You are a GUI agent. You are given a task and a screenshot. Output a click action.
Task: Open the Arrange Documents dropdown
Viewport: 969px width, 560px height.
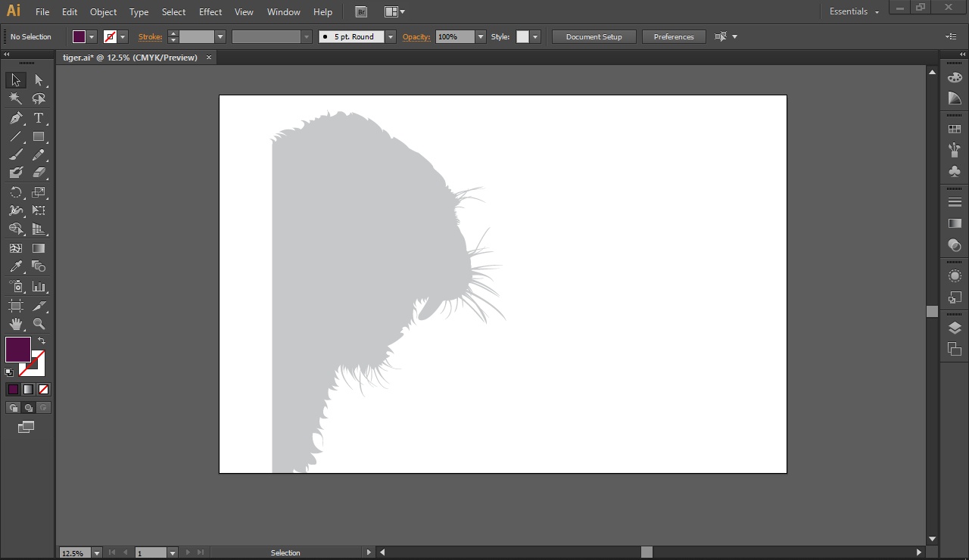tap(394, 11)
